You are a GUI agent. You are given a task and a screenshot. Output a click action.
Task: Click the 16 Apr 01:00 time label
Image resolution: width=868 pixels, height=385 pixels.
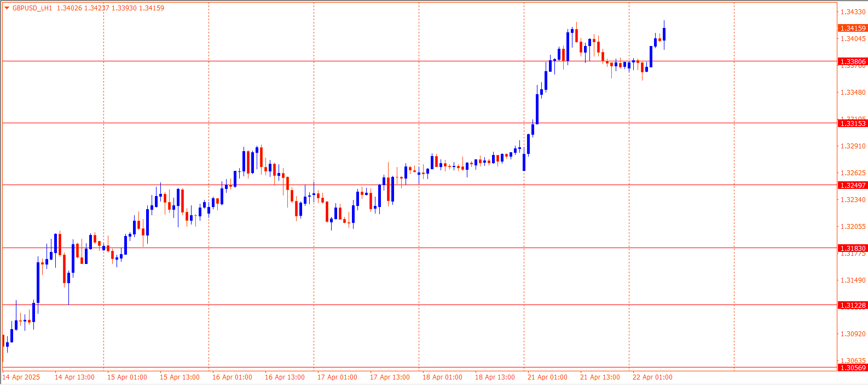(x=232, y=377)
